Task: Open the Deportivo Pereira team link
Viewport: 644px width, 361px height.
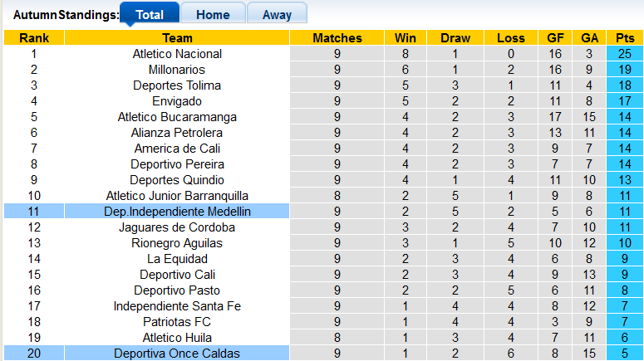Action: 177,164
